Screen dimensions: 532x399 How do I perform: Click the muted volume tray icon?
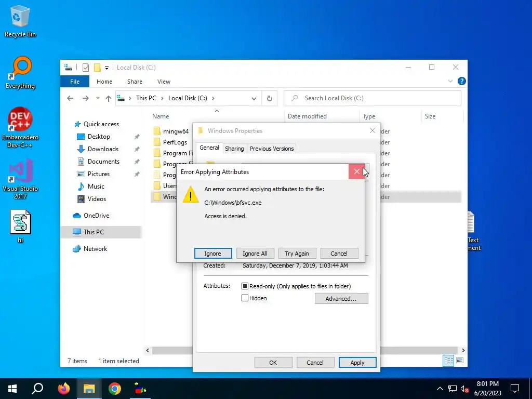(x=465, y=389)
